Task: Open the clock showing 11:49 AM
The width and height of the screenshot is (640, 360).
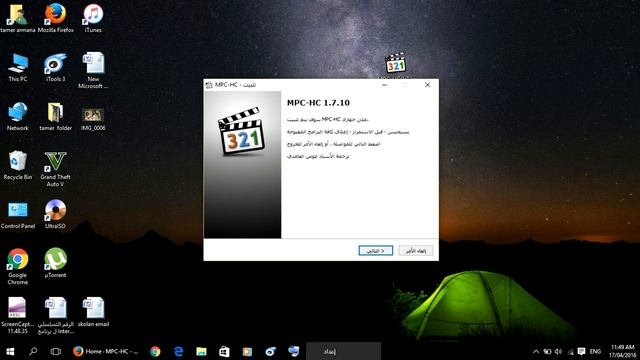Action: click(622, 351)
